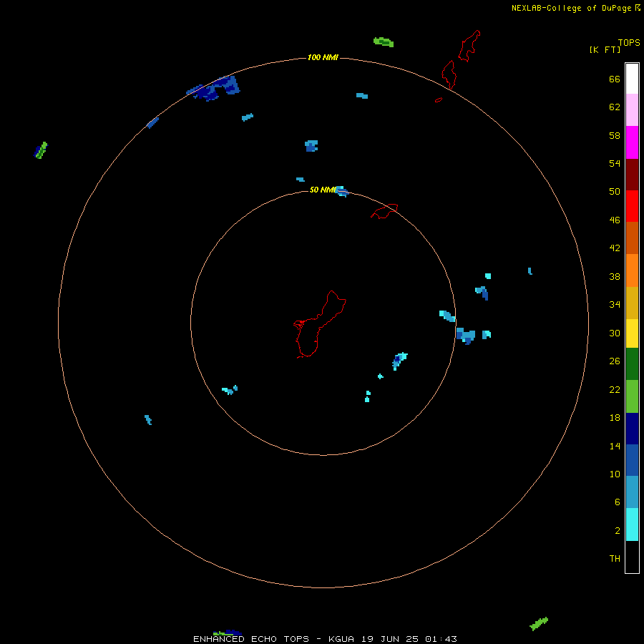Click the '22' legend value
This screenshot has height=644, width=644.
pos(615,390)
